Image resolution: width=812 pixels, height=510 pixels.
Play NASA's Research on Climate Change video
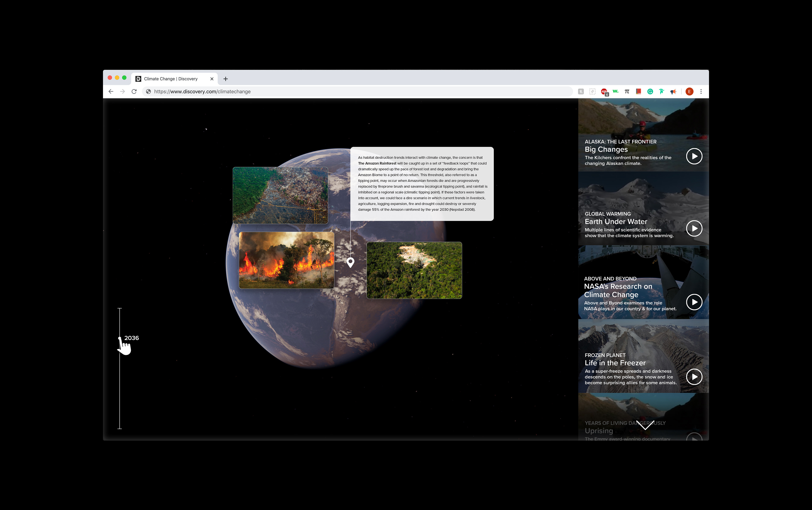[x=694, y=302]
